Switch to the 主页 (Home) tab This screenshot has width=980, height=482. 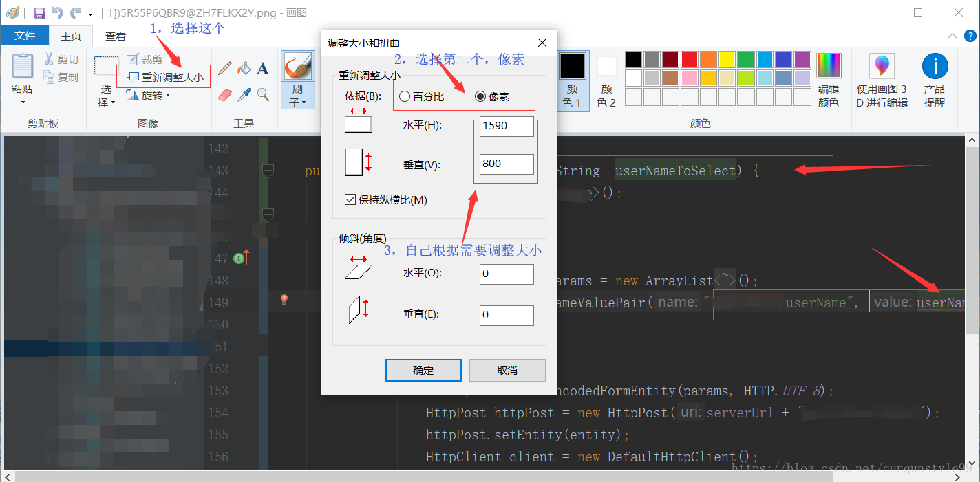tap(70, 36)
